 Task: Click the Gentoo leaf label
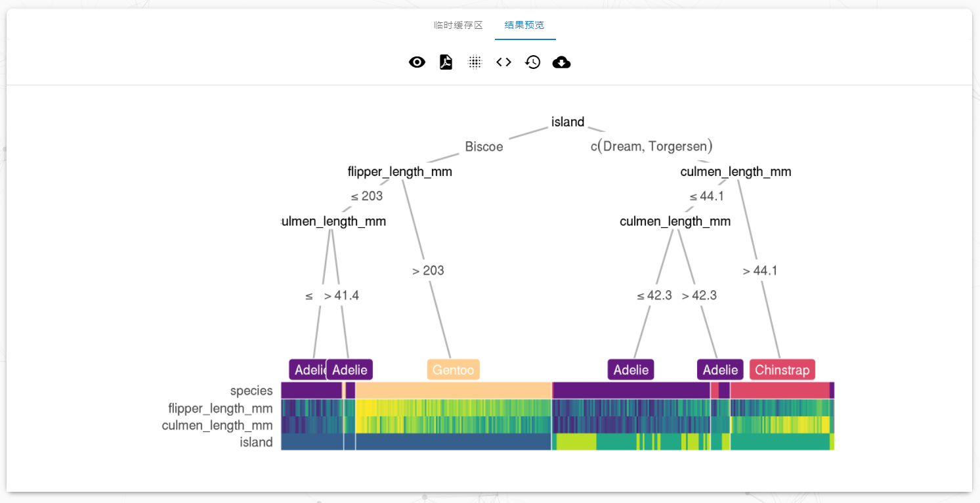(453, 370)
